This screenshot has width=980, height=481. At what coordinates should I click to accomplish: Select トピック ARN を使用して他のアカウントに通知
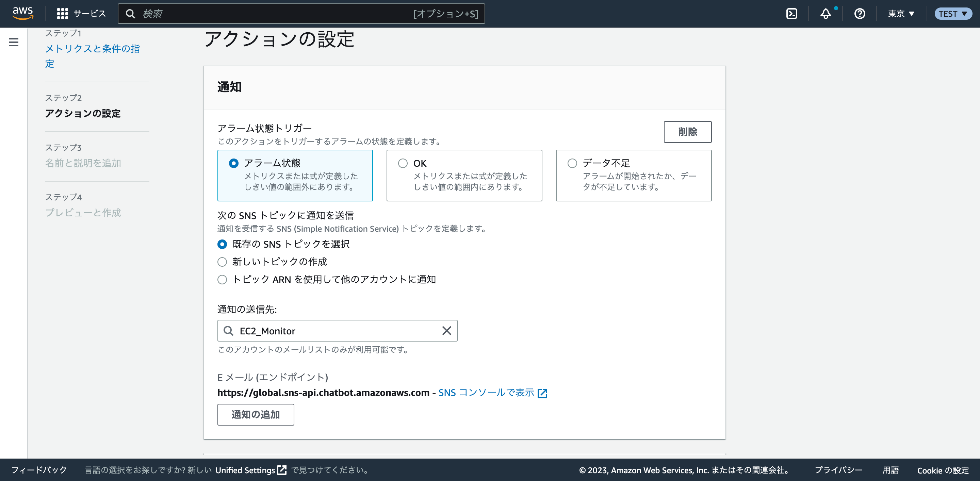(222, 280)
